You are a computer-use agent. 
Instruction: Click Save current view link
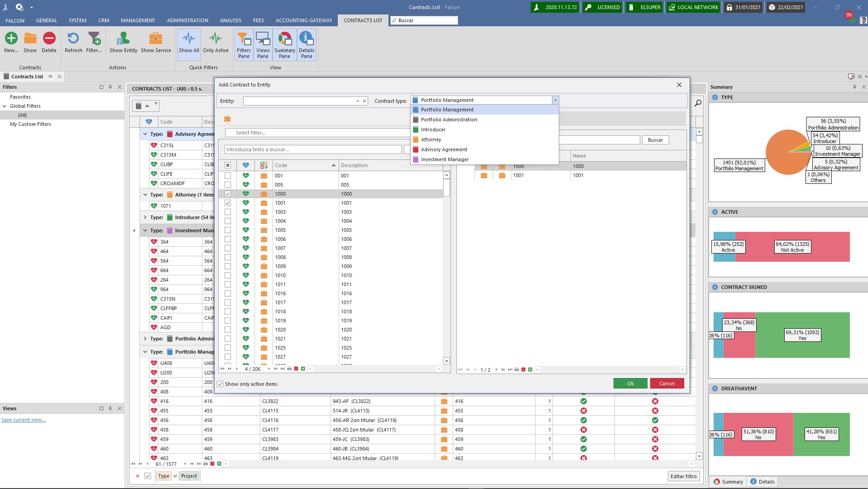click(x=24, y=420)
